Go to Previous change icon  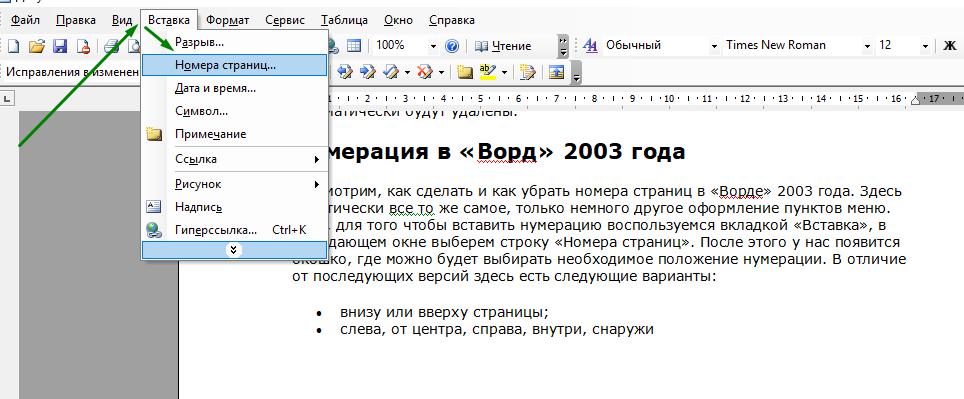345,73
